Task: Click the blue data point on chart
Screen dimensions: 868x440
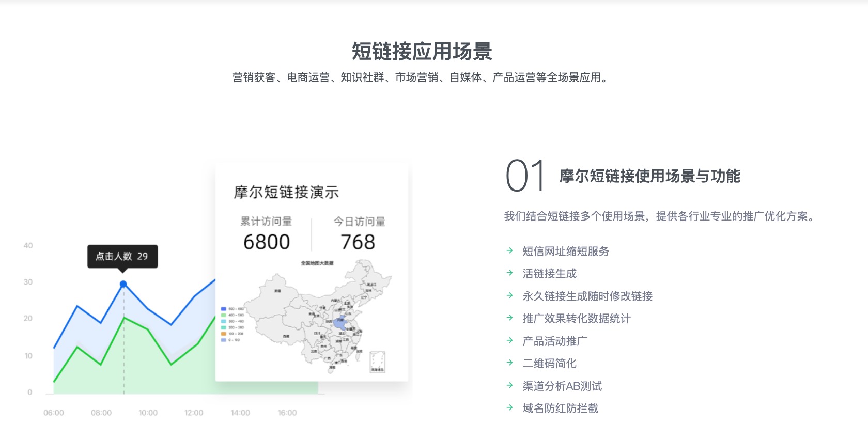Action: pos(123,284)
